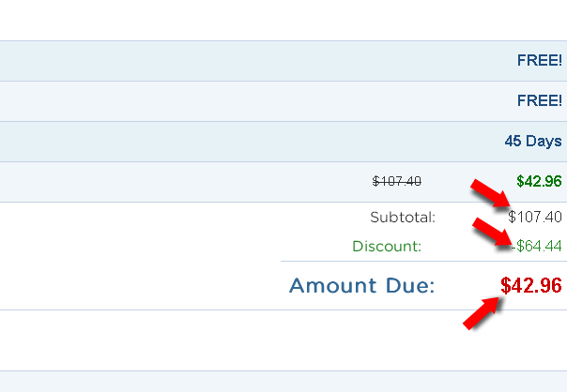Click the red arrow pointing at the Discount amount

point(493,232)
